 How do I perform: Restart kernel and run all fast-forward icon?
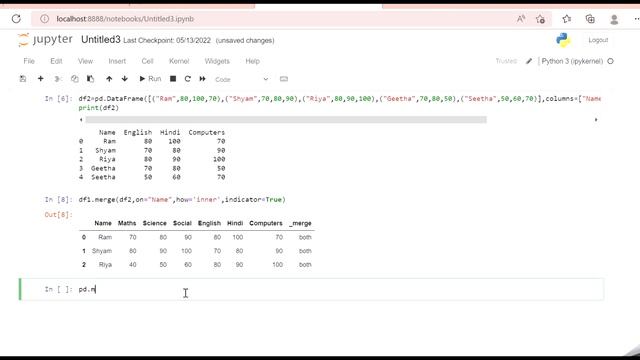pyautogui.click(x=202, y=79)
